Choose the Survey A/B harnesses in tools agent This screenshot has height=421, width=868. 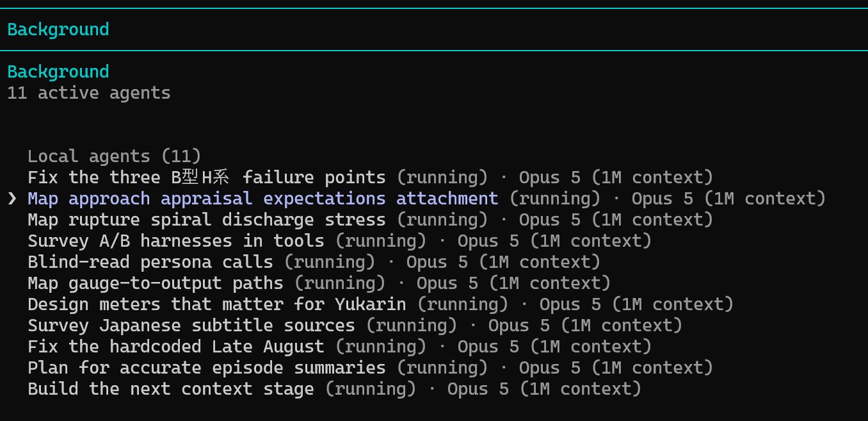pyautogui.click(x=339, y=241)
